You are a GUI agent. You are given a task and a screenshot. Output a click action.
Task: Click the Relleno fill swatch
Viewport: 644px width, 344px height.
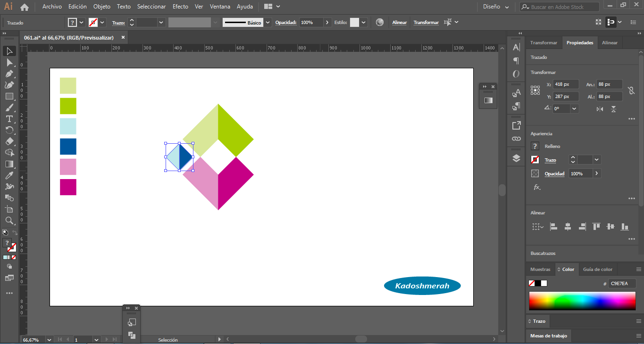pos(535,146)
